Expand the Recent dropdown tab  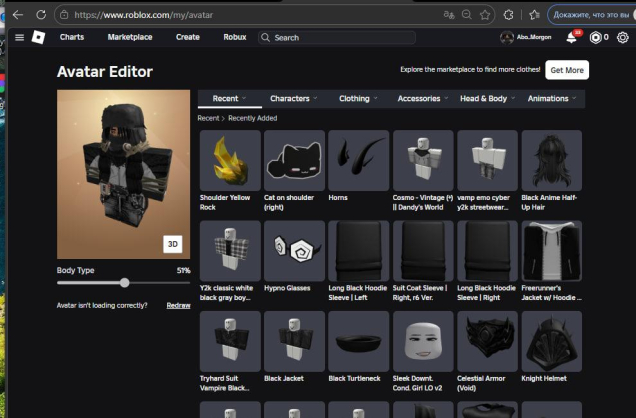pyautogui.click(x=230, y=99)
